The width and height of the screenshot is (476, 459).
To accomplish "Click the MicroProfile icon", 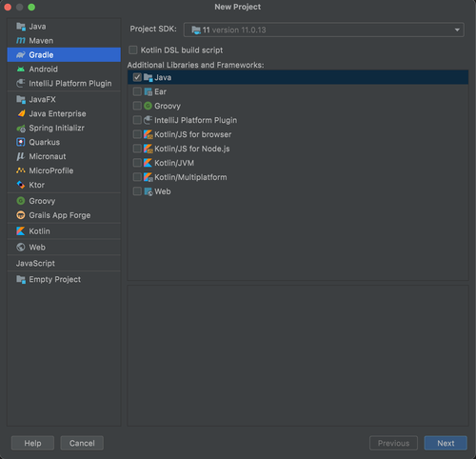I will (x=21, y=170).
